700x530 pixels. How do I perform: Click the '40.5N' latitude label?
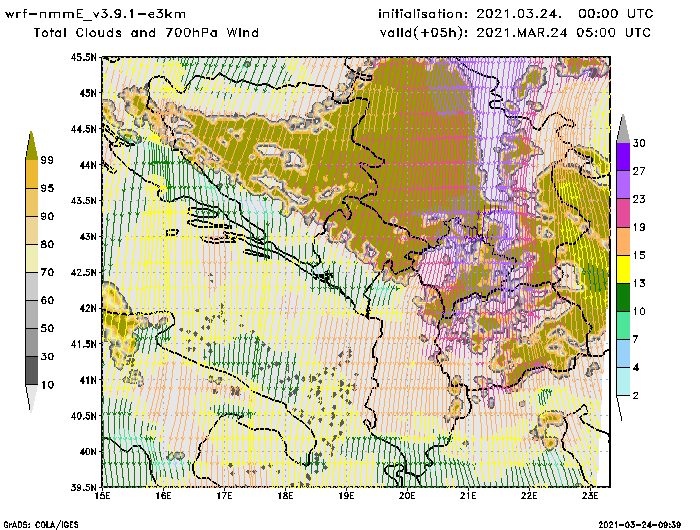(x=83, y=416)
